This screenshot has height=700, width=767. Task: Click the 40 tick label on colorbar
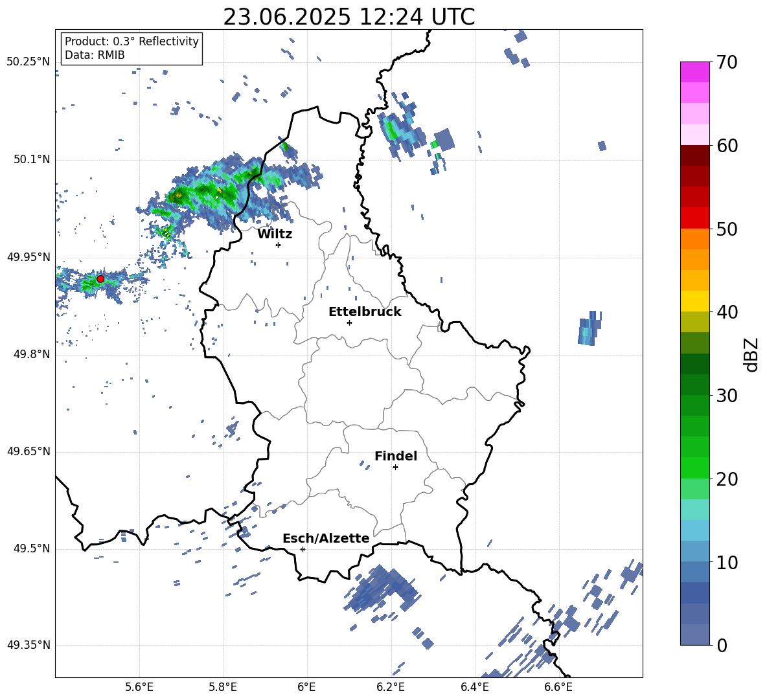click(x=727, y=312)
